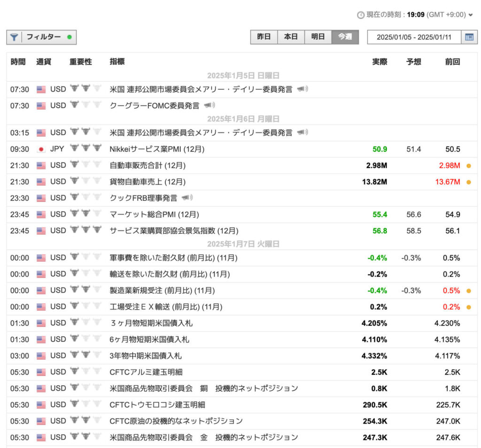Click the filter funnel icon

pyautogui.click(x=15, y=37)
